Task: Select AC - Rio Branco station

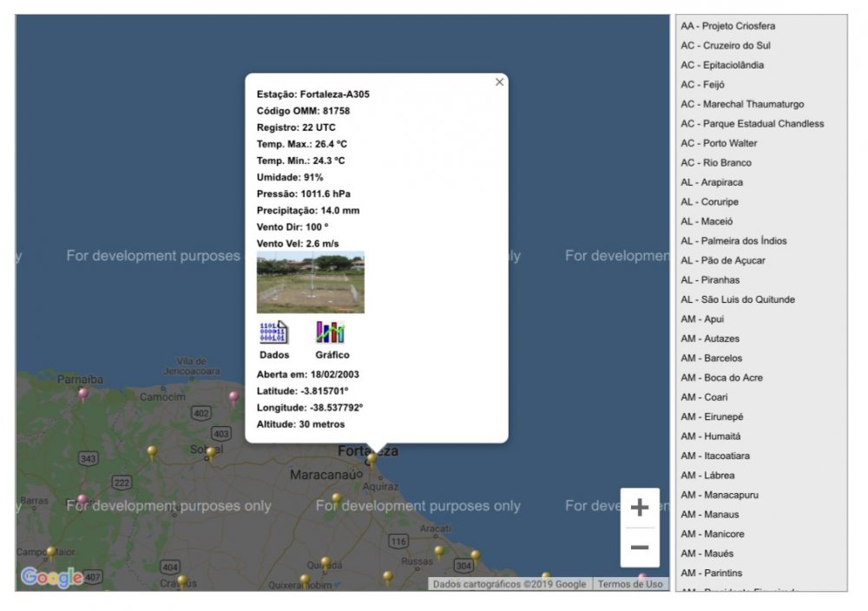Action: [x=716, y=163]
